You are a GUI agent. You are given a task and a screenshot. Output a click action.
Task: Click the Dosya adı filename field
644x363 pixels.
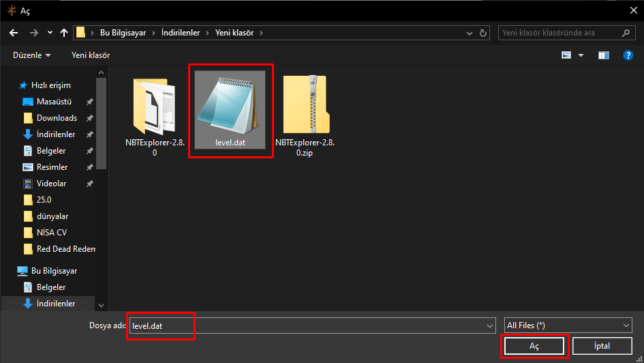coord(311,326)
